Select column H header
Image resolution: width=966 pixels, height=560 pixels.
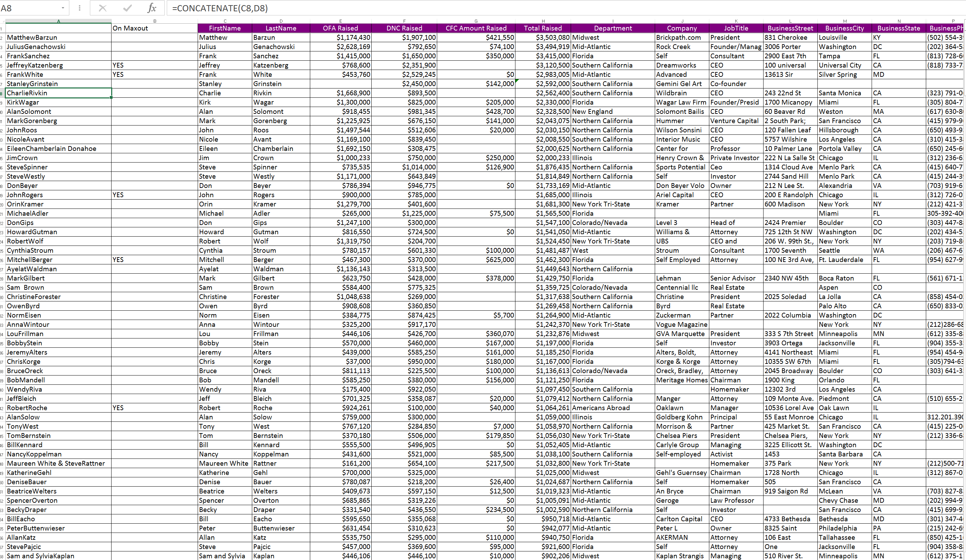tap(543, 21)
